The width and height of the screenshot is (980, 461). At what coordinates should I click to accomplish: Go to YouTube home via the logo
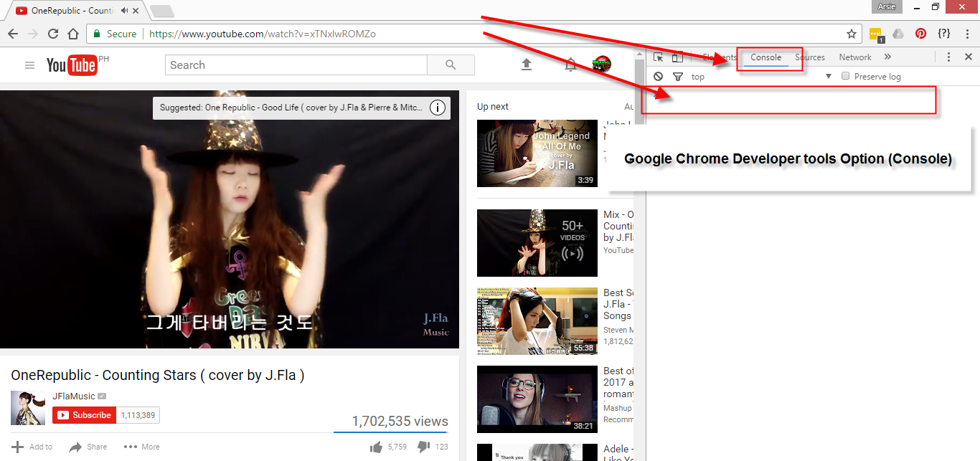click(72, 65)
